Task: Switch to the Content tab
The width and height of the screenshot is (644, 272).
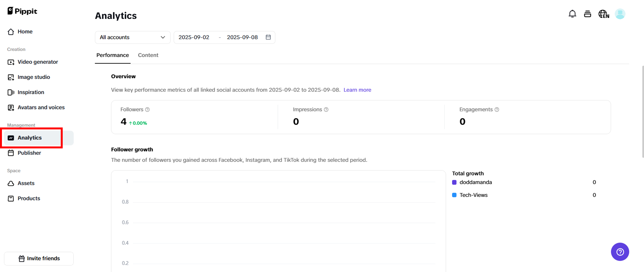Action: (148, 55)
